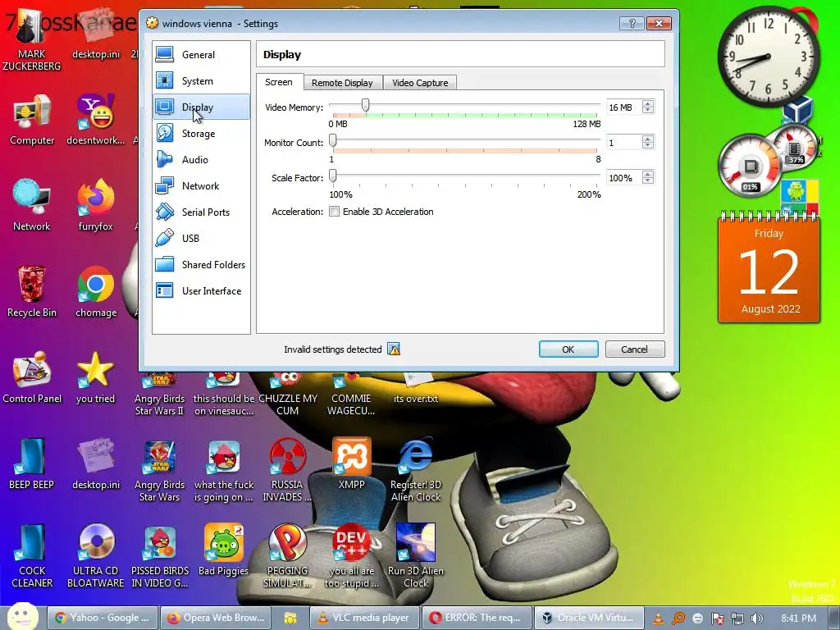This screenshot has height=630, width=840.
Task: Open the Run 3D Alien Clock shortcut
Action: [416, 556]
